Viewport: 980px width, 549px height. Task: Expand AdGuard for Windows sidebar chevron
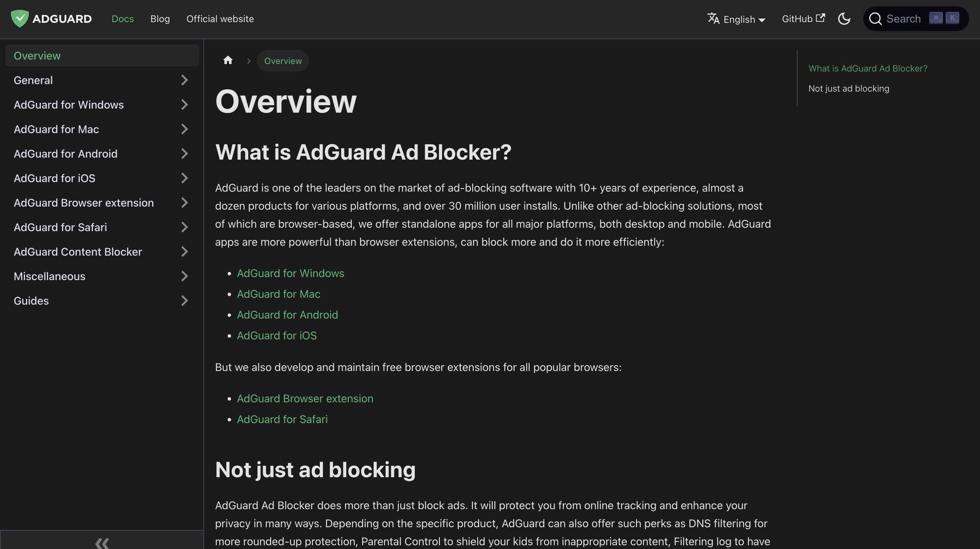tap(184, 104)
